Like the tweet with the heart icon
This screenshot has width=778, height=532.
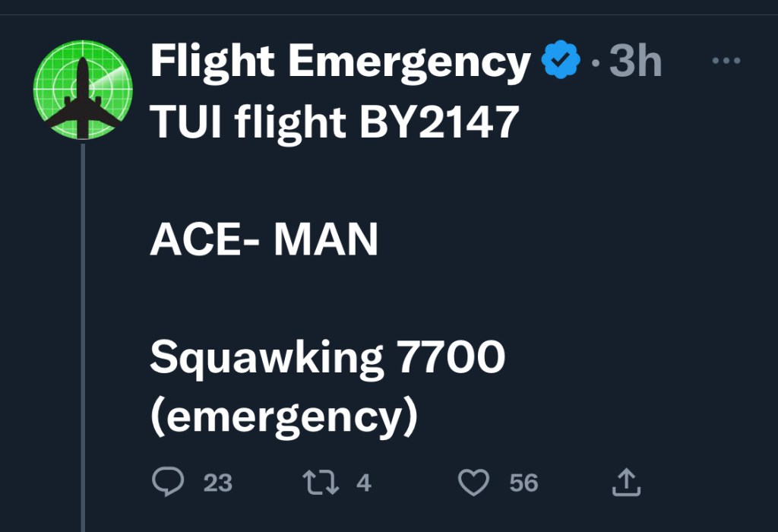point(474,482)
